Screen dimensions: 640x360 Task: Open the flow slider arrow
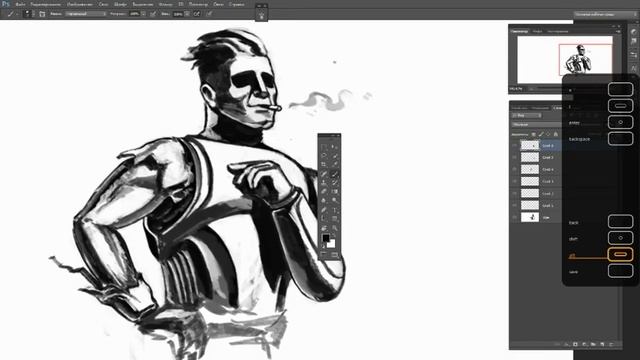187,13
